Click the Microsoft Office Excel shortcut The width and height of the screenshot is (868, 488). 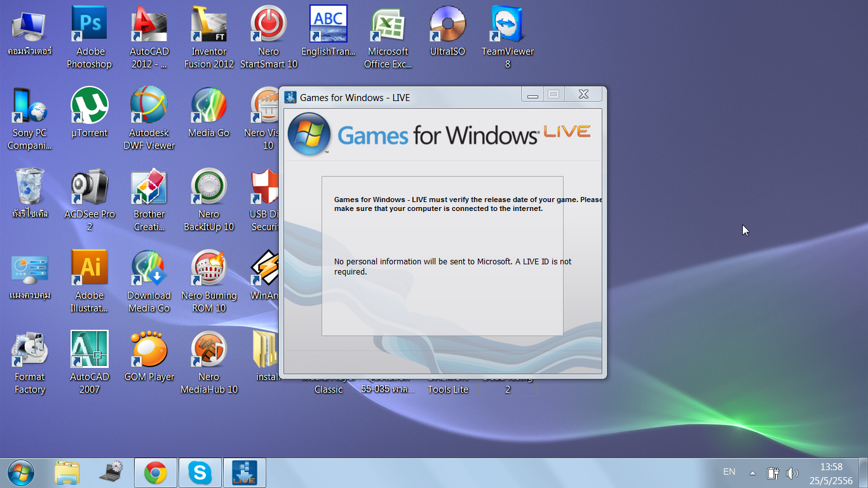click(388, 38)
